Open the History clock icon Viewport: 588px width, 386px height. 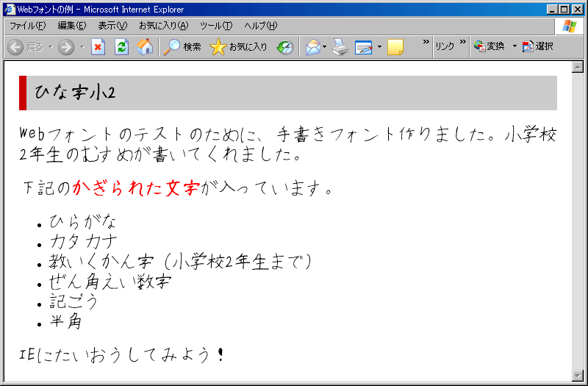[285, 47]
